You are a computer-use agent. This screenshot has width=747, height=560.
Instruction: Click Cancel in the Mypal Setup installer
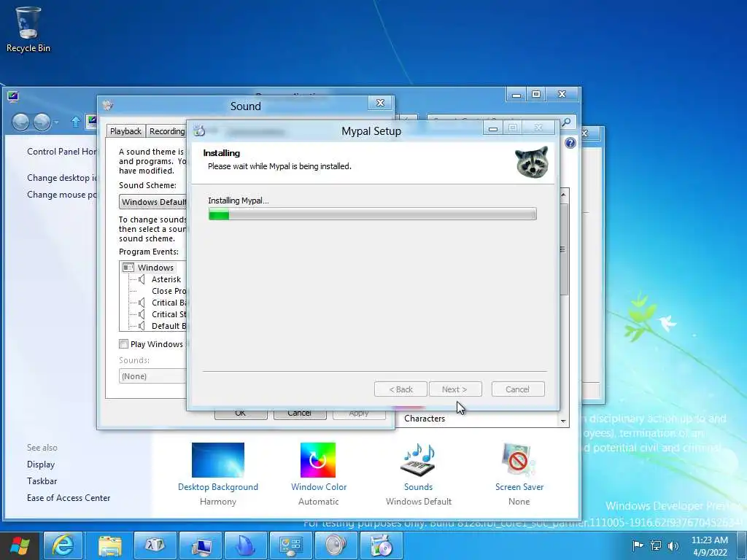[518, 389]
